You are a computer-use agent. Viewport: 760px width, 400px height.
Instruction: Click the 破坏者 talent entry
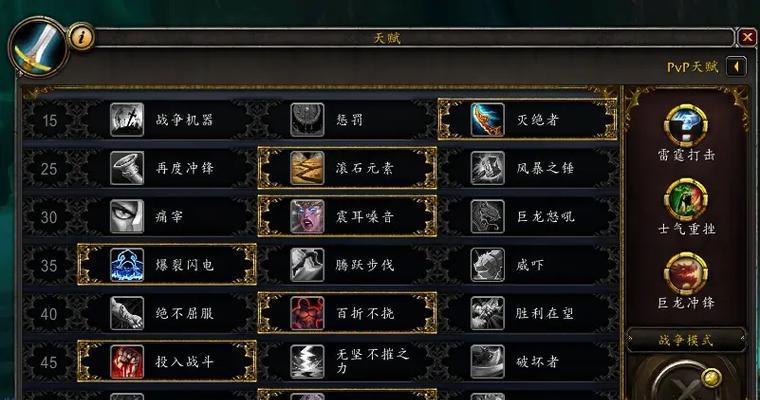coord(527,362)
